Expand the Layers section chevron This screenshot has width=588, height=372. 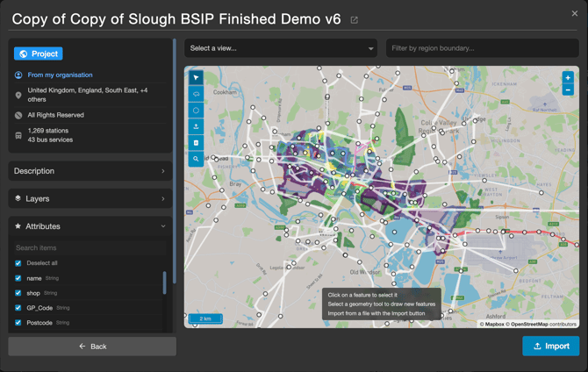click(163, 199)
